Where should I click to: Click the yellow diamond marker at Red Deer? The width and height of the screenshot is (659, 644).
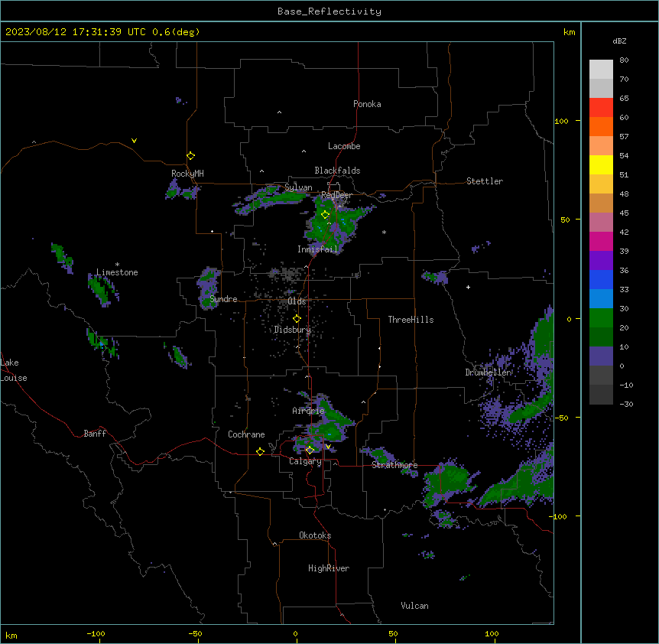tap(325, 215)
